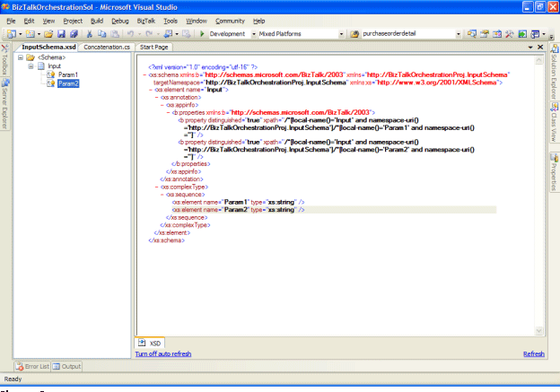Open the Error List panel tab
Screen dimensions: 560x392
tap(32, 366)
